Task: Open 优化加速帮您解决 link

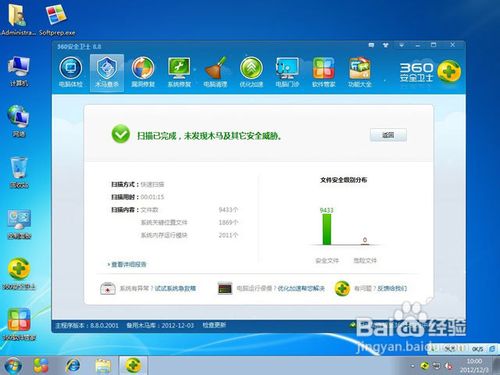Action: 301,288
